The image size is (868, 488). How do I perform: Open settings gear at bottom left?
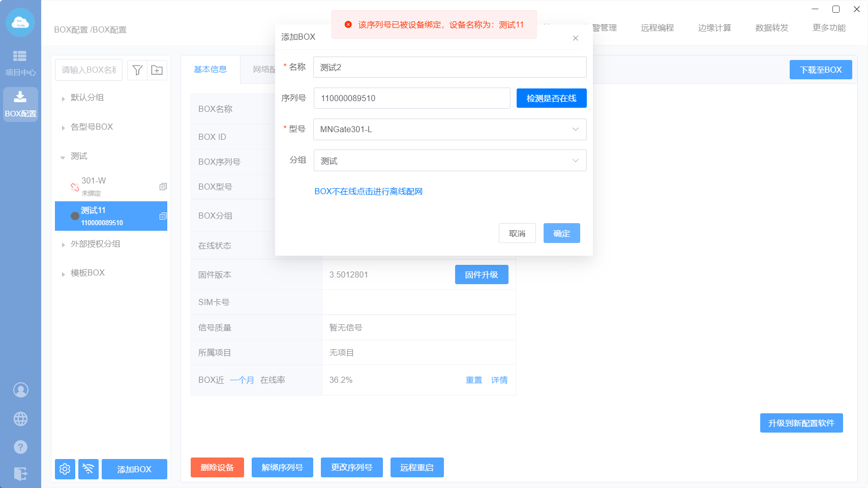[65, 469]
